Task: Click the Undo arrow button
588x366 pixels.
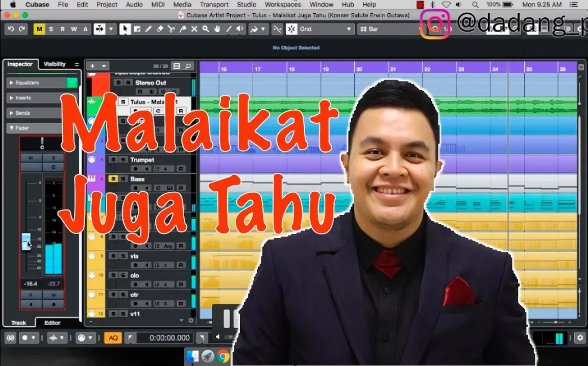Action: click(11, 29)
